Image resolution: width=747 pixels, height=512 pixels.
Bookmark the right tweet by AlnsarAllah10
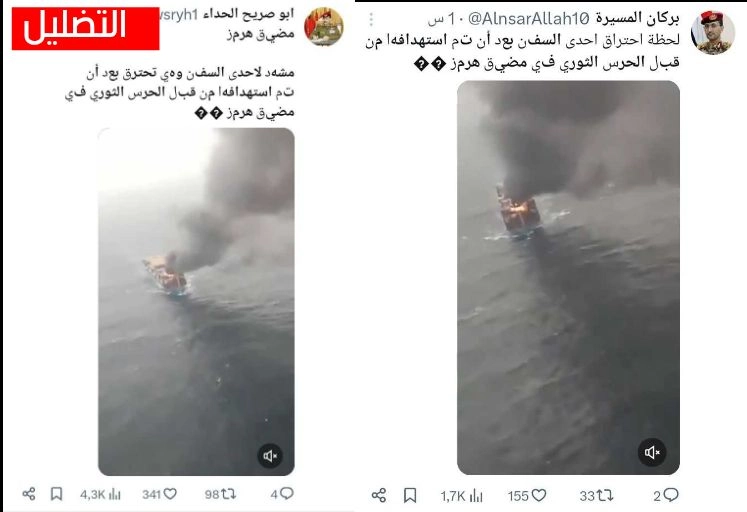(x=410, y=495)
